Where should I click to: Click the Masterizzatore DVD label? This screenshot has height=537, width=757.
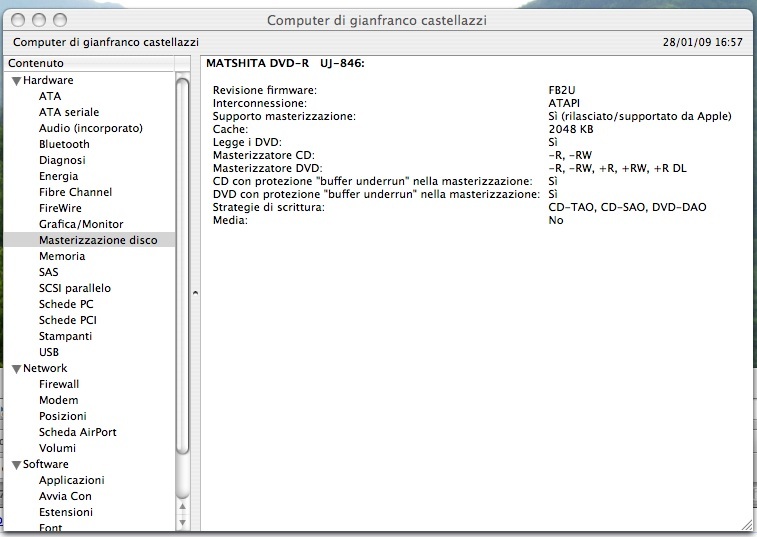267,168
